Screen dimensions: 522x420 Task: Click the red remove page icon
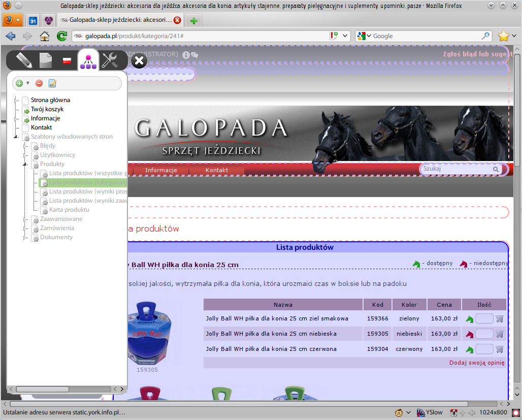(39, 83)
